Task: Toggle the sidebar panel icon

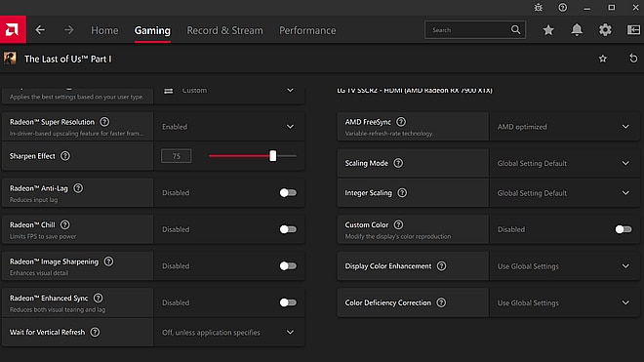Action: (633, 29)
